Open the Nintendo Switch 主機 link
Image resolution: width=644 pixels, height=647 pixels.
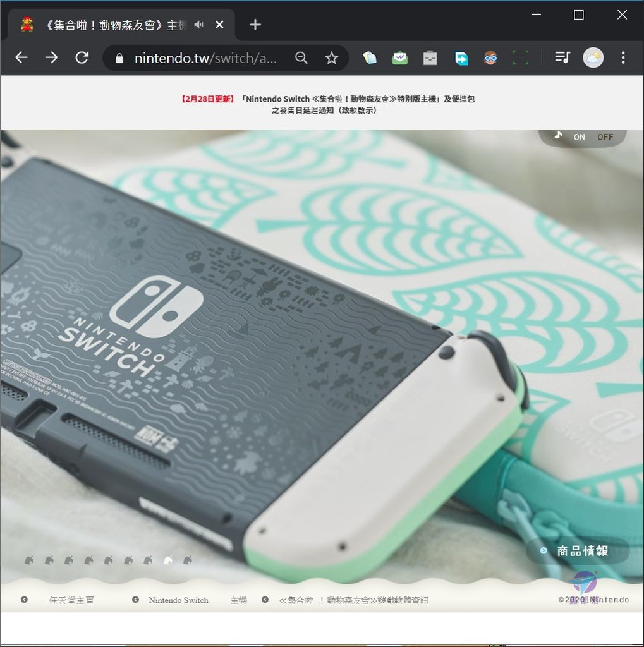(198, 600)
